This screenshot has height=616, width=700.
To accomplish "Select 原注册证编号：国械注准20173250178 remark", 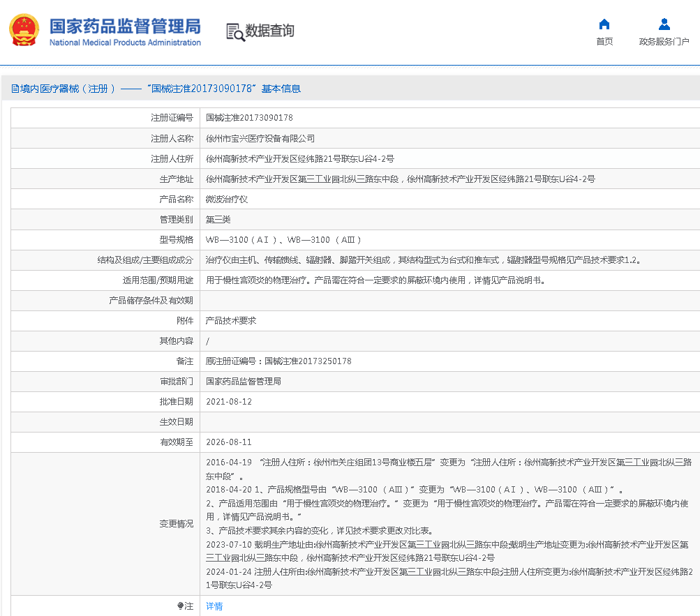I will pyautogui.click(x=278, y=361).
